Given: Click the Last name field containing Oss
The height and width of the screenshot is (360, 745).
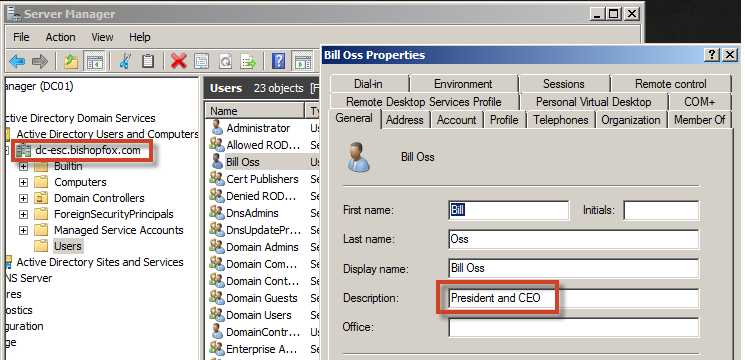Looking at the screenshot, I should click(x=573, y=239).
